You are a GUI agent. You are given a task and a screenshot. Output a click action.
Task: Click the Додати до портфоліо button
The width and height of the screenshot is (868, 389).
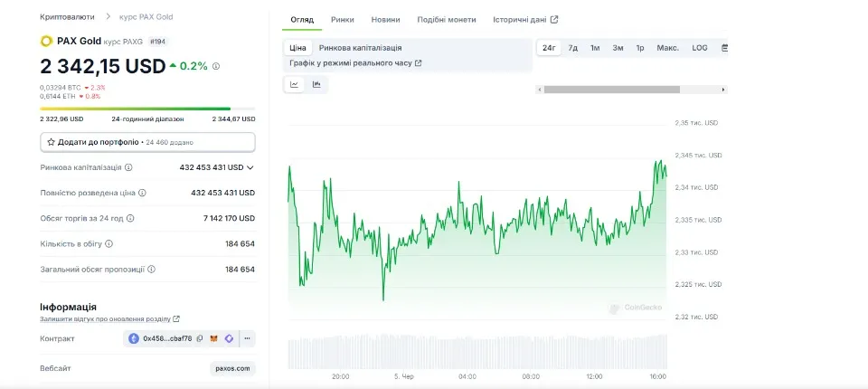coord(147,142)
